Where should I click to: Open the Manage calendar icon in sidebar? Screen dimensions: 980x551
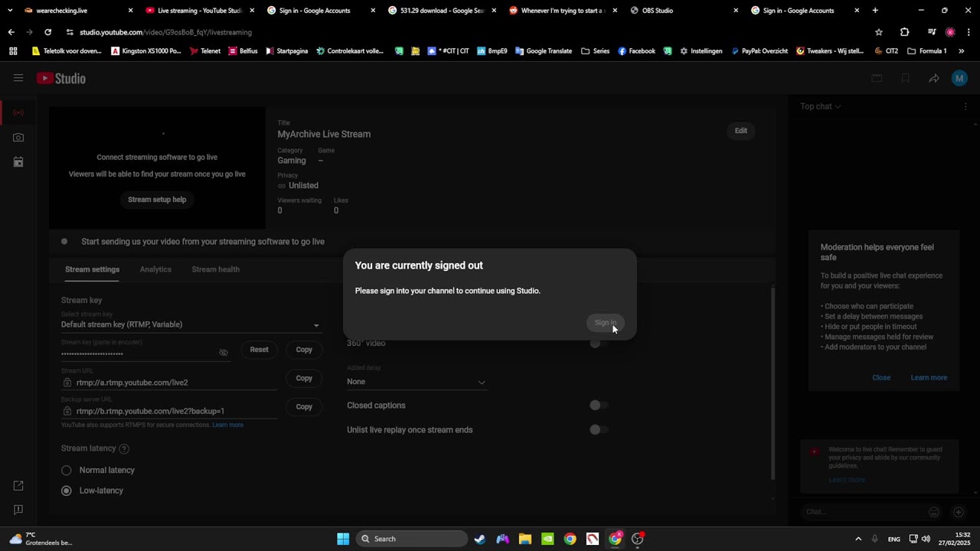pos(18,162)
